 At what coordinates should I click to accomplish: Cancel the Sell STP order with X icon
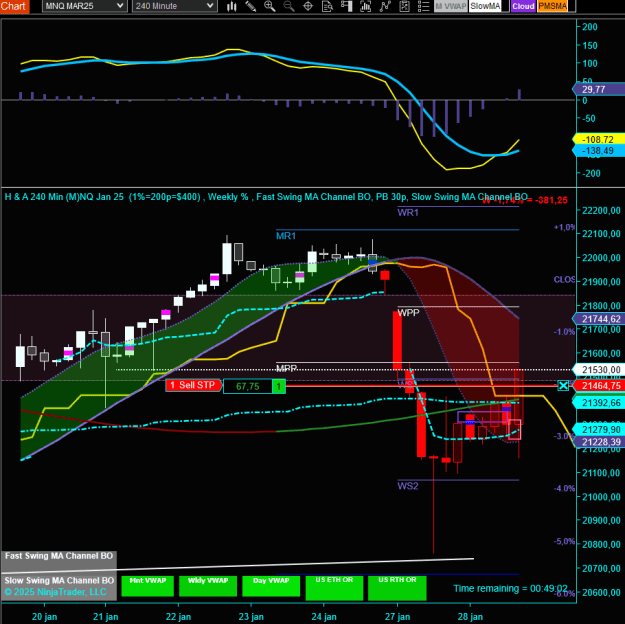[x=563, y=386]
